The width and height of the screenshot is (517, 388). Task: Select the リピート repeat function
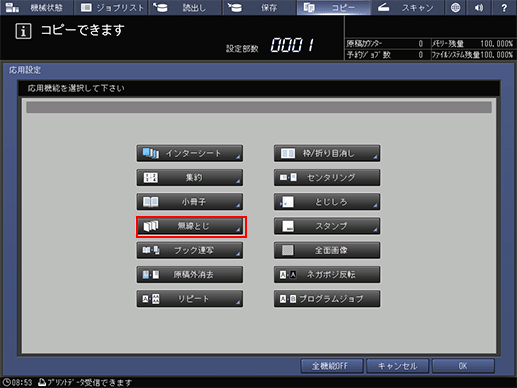coord(189,299)
